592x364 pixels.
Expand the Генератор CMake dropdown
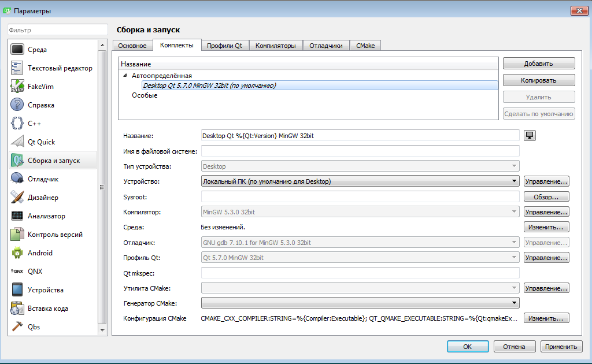point(360,303)
